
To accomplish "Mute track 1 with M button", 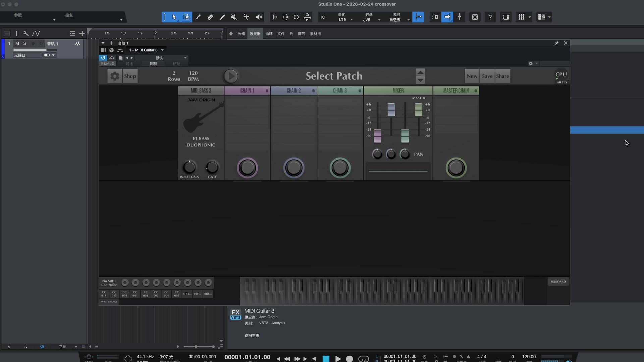I will 17,43.
